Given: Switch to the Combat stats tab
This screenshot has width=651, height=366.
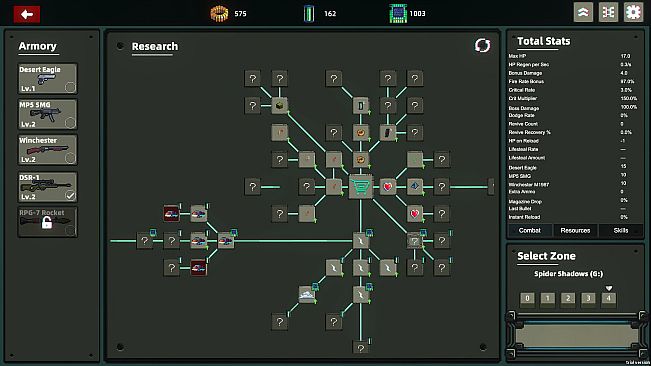Looking at the screenshot, I should click(530, 230).
